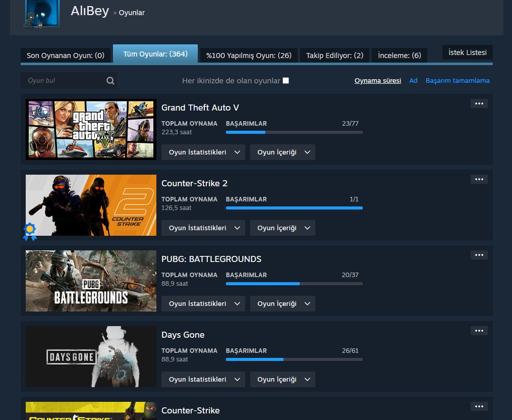
Task: Open three-dot menu for PUBG: BATTLEGROUNDS
Action: pos(479,255)
